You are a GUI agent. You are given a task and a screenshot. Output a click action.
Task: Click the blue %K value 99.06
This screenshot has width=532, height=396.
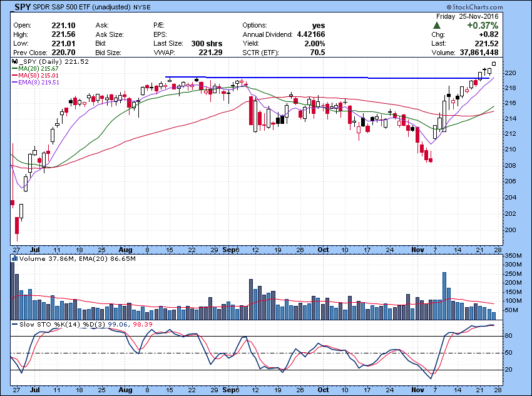(118, 325)
